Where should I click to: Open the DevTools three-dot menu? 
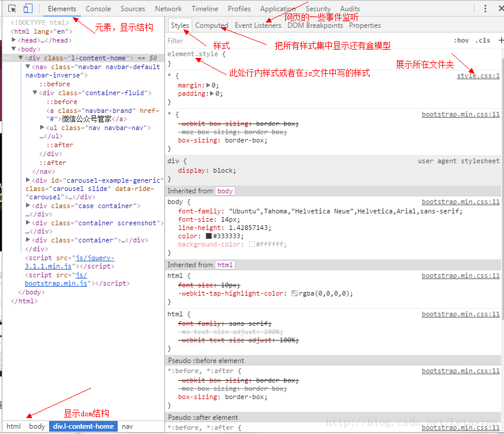[485, 9]
